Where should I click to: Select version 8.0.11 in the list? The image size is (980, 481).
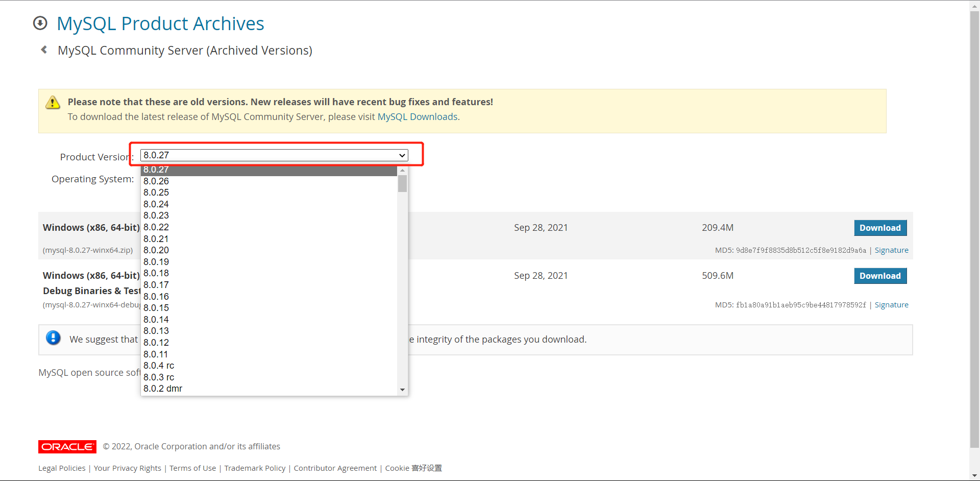269,354
